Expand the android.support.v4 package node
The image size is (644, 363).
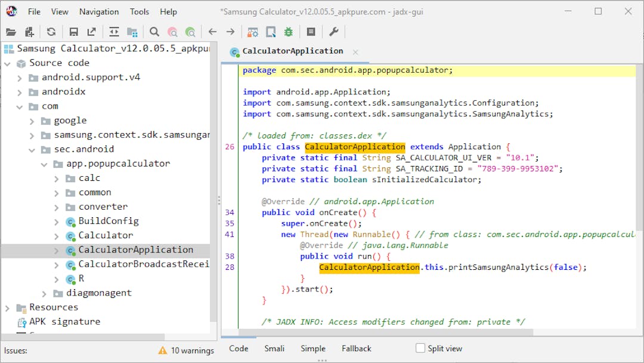coord(20,78)
